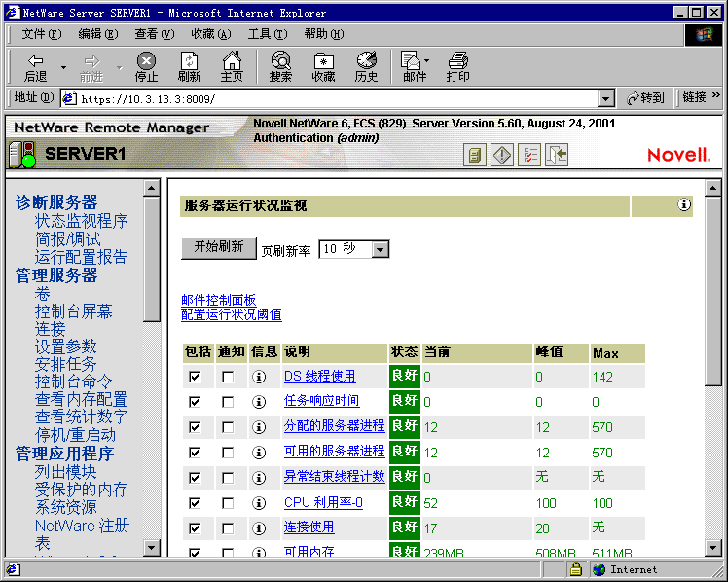Open the 查看(V) menu

point(154,34)
